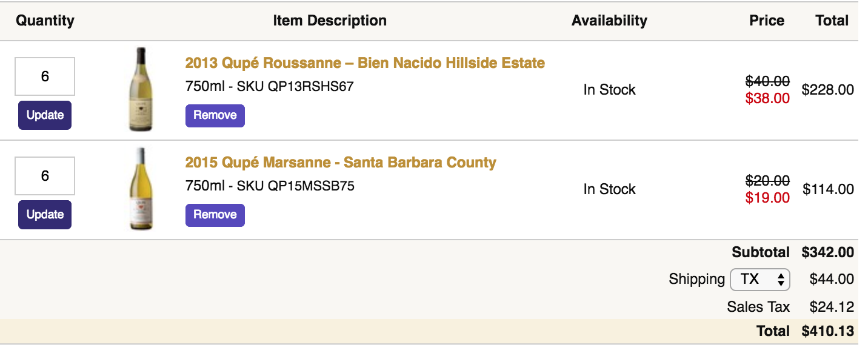Open the Marsanne bottle thumbnail image

click(x=141, y=189)
